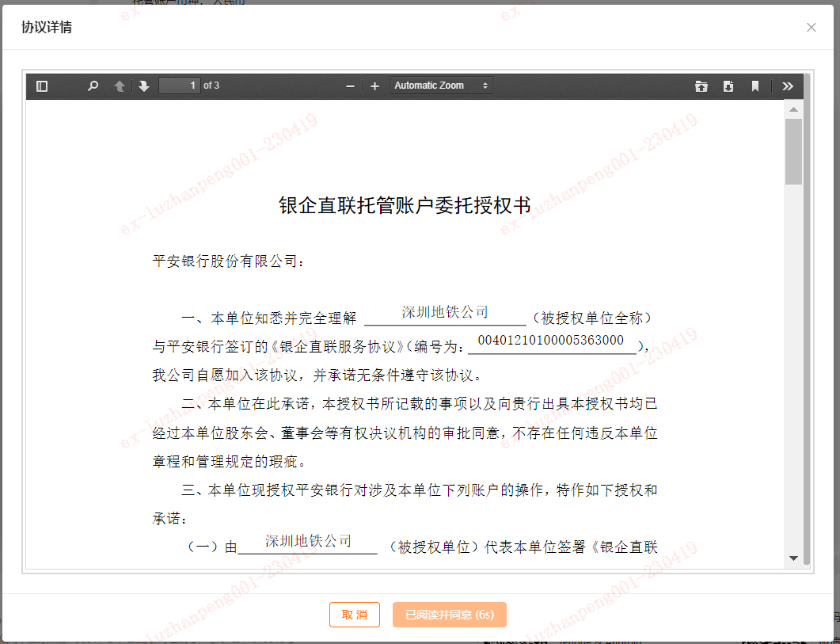
Task: Click the page number input field
Action: coord(180,86)
